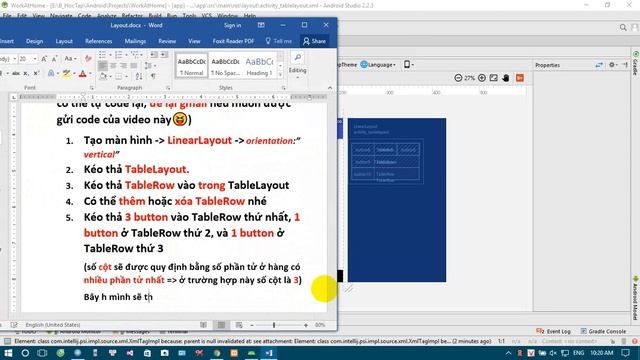Activate pan hand tool in designer
Viewport: 640px width, 360px height.
click(506, 78)
